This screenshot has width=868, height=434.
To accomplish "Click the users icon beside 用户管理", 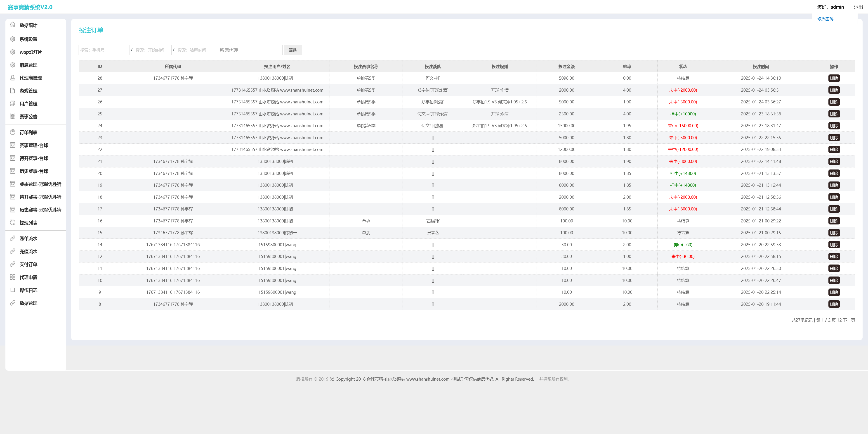I will click(x=12, y=104).
